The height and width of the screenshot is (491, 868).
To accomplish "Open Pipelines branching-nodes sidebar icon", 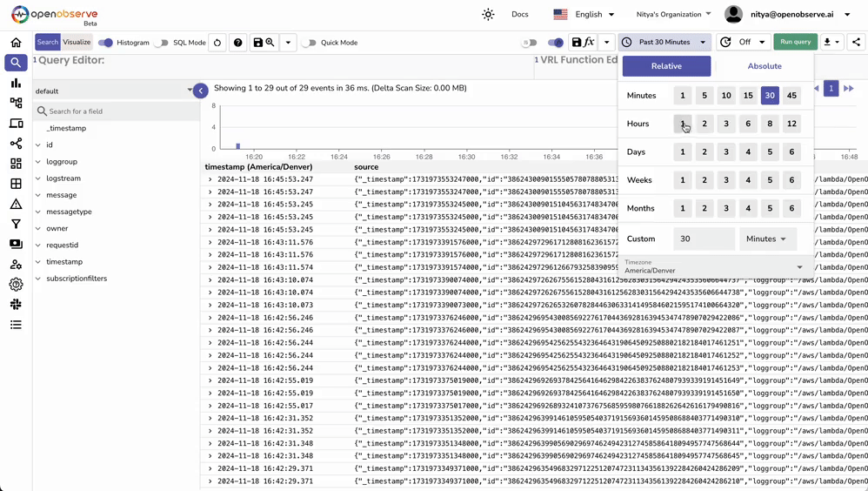I will [16, 144].
